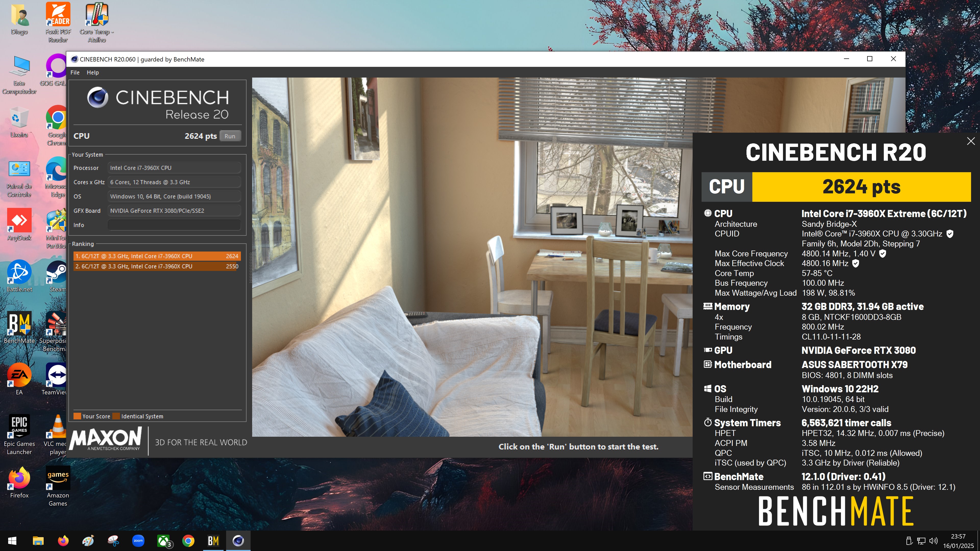Open the Lixeira recycle bin
The height and width of the screenshot is (551, 980).
pos(19,122)
